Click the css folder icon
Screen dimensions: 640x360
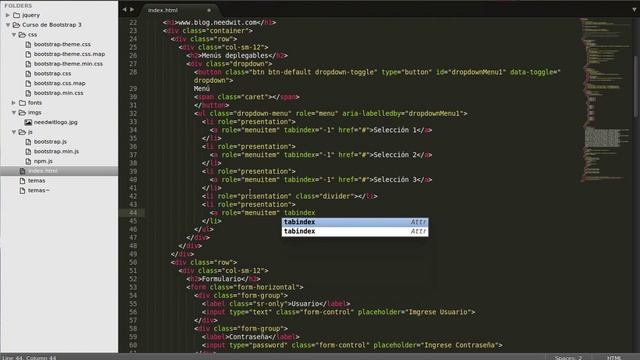click(22, 35)
